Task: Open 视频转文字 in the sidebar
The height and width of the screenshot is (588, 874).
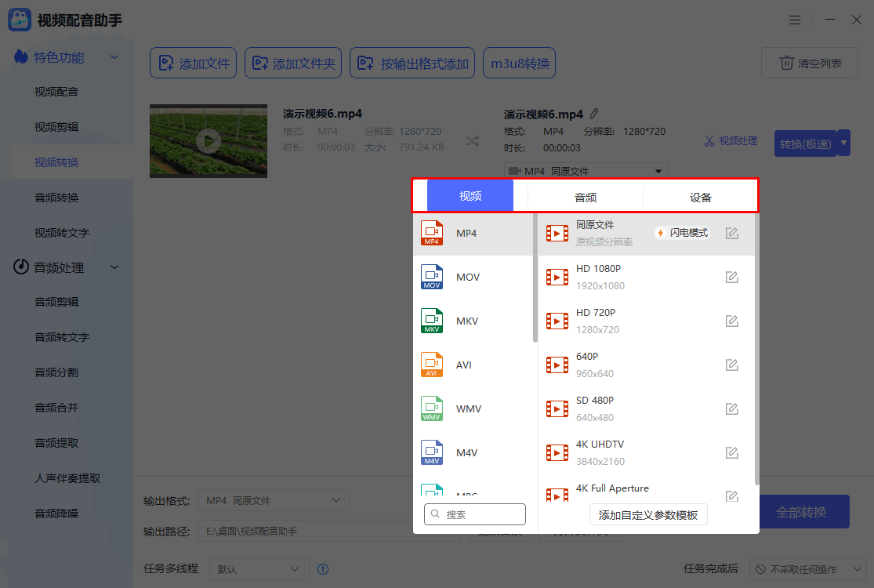Action: pyautogui.click(x=62, y=233)
